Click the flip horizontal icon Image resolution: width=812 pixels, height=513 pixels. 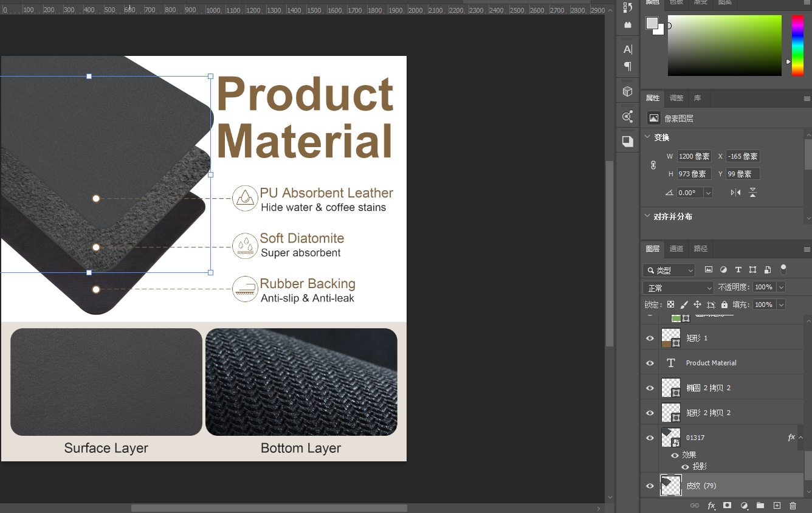[735, 193]
